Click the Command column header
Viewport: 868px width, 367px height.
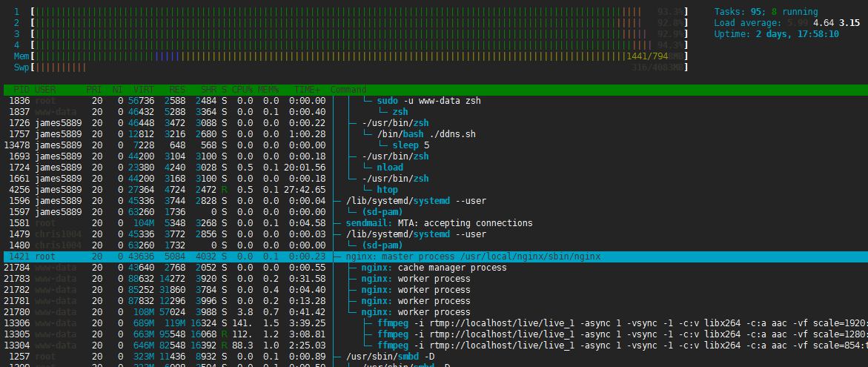348,90
